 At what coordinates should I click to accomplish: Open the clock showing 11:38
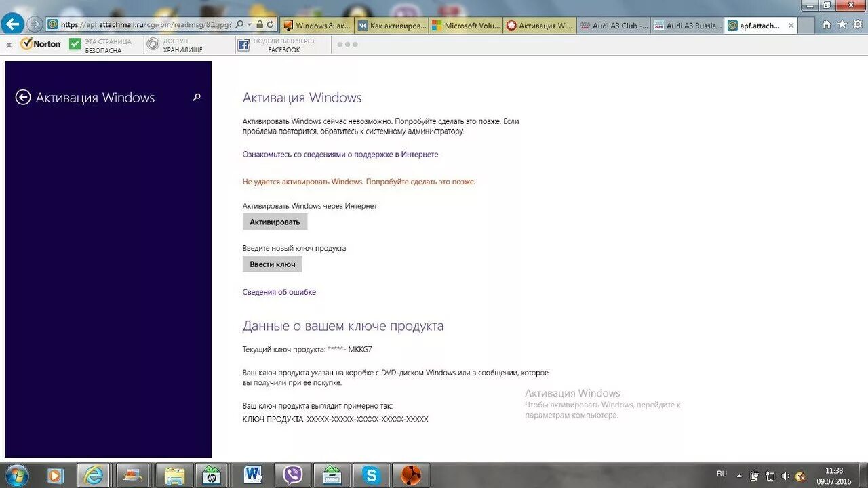pos(834,476)
